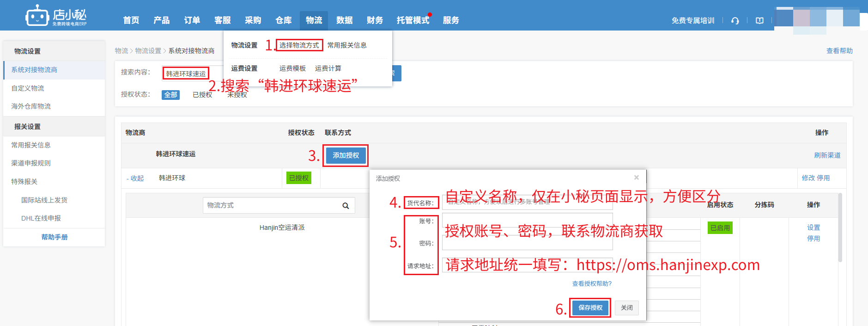Click 停用 below 设置 for Hanjin空运清派
The width and height of the screenshot is (868, 326).
click(x=813, y=239)
